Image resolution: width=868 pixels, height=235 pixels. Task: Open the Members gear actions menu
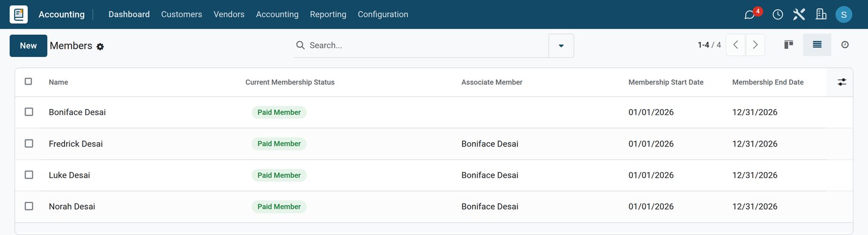coord(100,47)
